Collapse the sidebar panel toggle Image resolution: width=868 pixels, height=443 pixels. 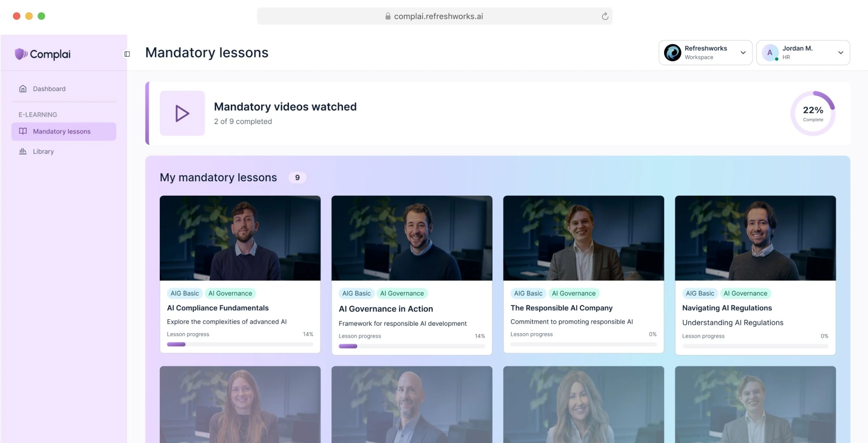[x=127, y=54]
